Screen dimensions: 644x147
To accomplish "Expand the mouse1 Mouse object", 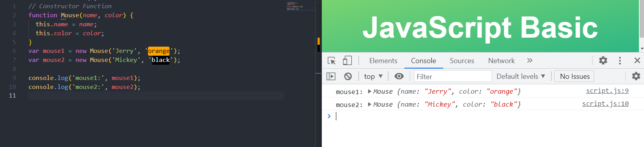I will 370,91.
